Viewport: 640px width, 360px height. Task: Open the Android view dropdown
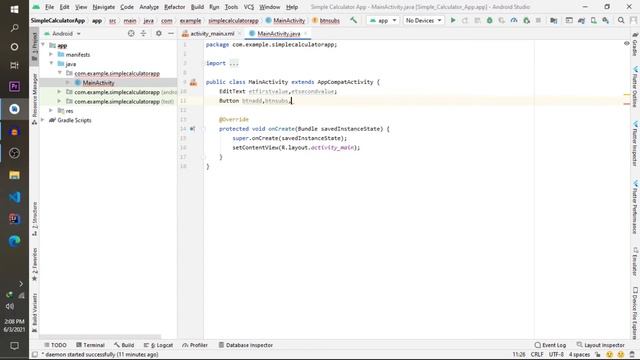pos(62,33)
